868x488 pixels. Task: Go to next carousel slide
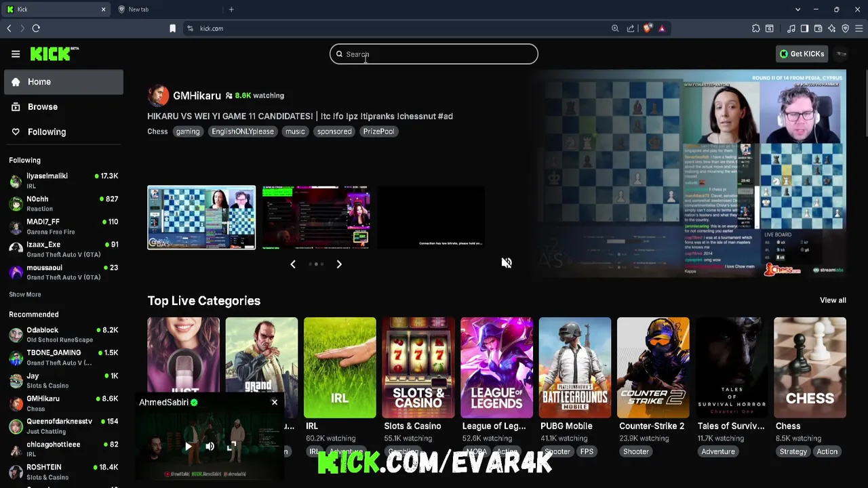click(x=339, y=264)
